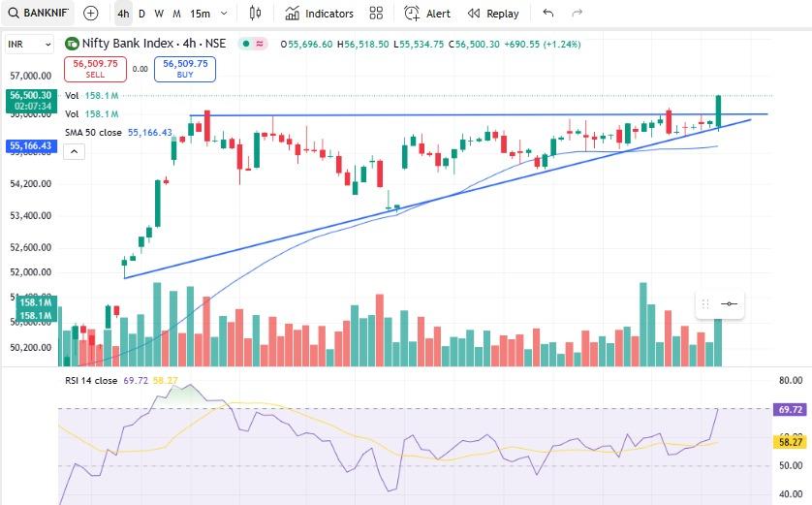The width and height of the screenshot is (812, 505).
Task: Open the indicator templates grid icon
Action: point(377,13)
